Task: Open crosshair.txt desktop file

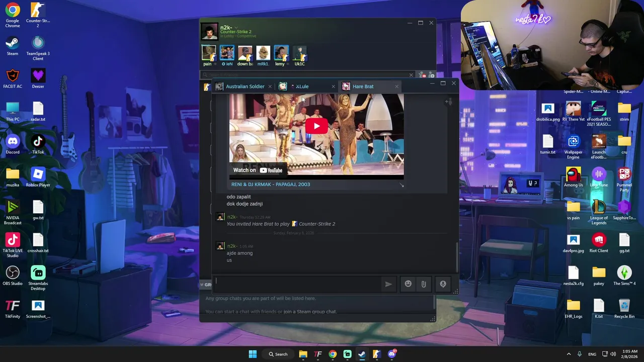Action: [38, 243]
